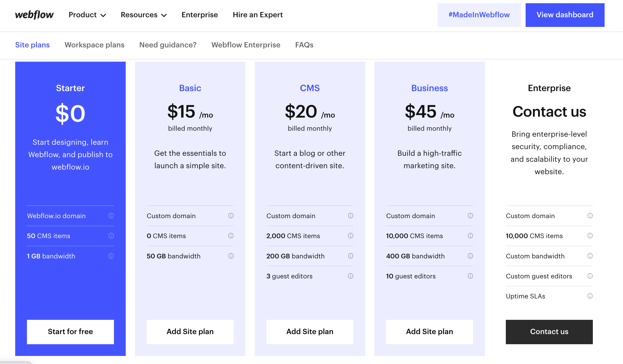Open info for Custom guest editors
This screenshot has height=364, width=623.
pos(590,276)
